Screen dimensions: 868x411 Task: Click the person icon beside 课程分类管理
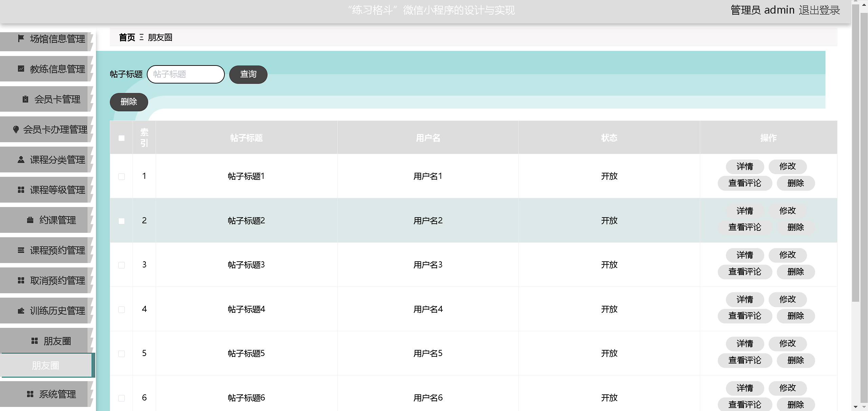(x=21, y=160)
